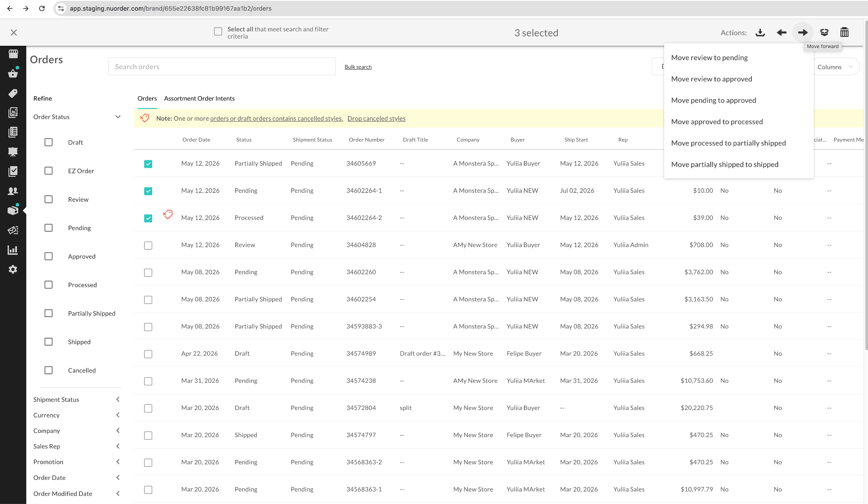
Task: Sort by Order Number column header
Action: [367, 139]
